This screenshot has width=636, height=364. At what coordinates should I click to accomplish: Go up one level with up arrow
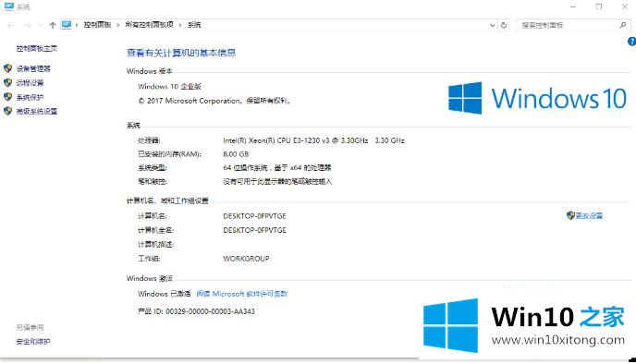53,25
